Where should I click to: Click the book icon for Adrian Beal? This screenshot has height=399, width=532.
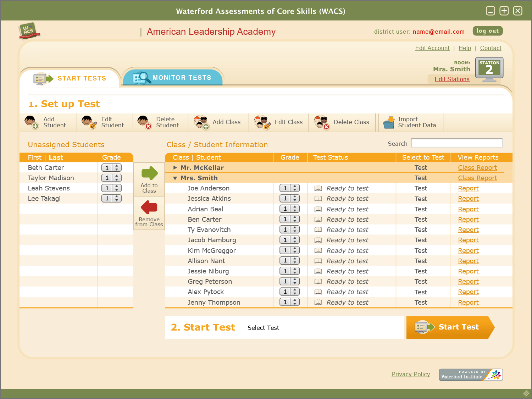pos(318,209)
